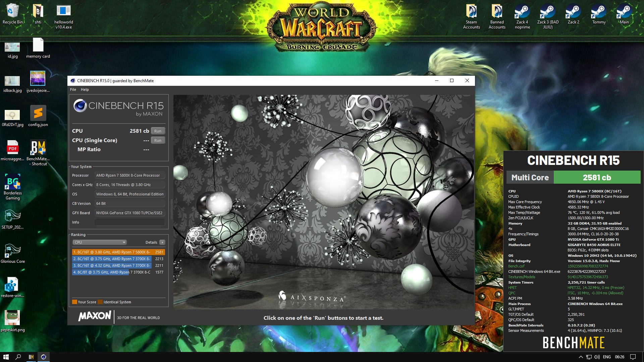Click the MAXON logo at bottom
This screenshot has width=644, height=362.
click(95, 316)
